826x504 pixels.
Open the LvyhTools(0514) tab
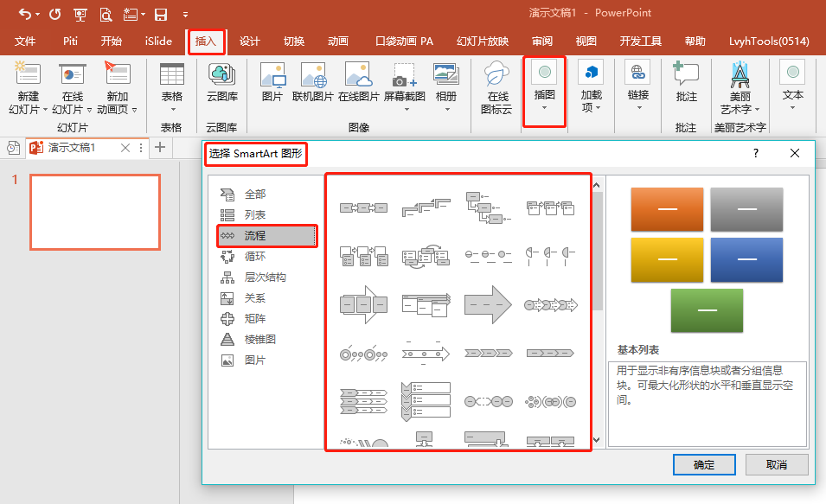click(769, 41)
